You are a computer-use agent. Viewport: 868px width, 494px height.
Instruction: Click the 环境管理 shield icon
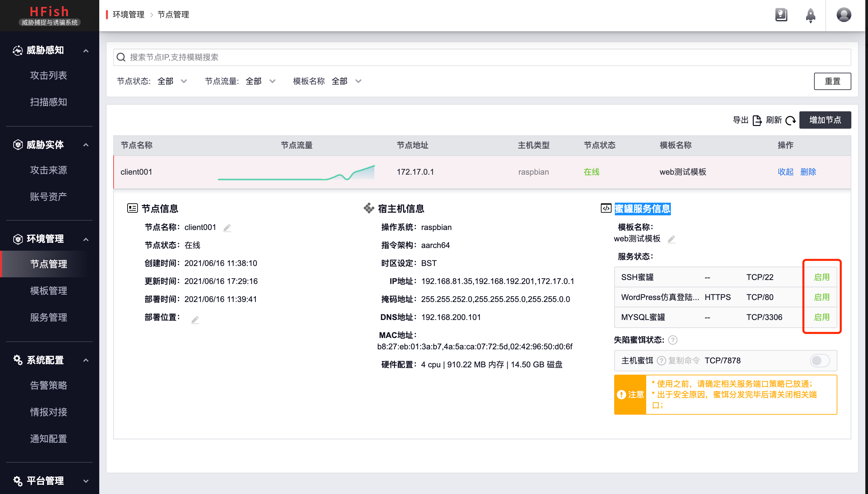(18, 239)
